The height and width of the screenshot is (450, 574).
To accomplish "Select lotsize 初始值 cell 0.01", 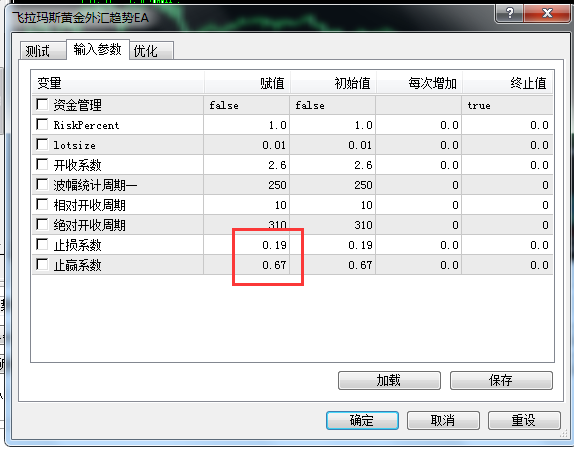I will click(332, 145).
